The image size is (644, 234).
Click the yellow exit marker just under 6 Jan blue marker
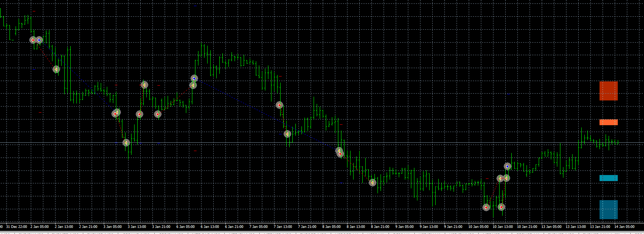point(193,85)
